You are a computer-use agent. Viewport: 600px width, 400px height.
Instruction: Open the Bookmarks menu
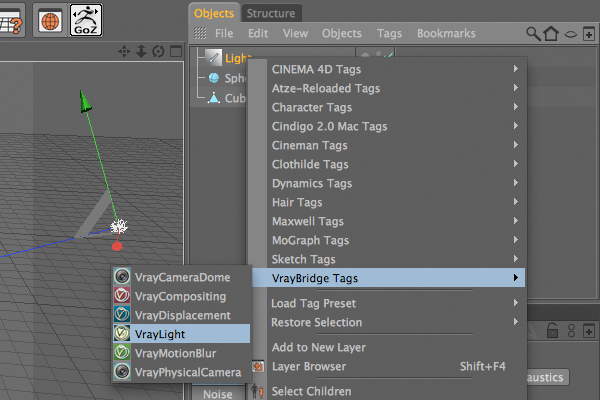446,34
